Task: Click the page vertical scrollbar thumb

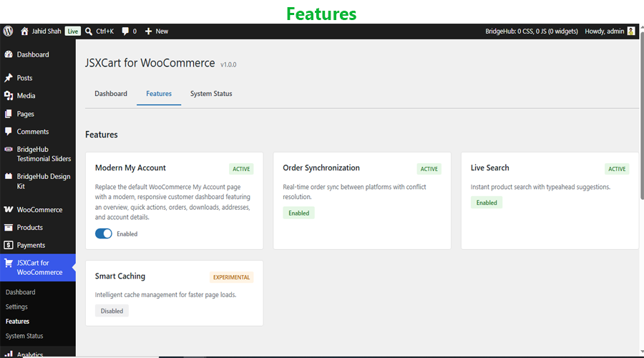Action: click(x=642, y=115)
